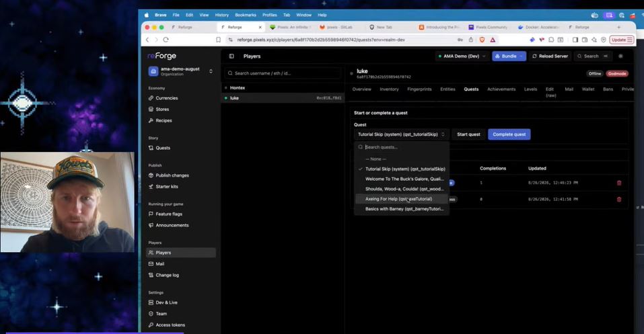
Task: Open the History menu in menu bar
Action: (x=222, y=15)
